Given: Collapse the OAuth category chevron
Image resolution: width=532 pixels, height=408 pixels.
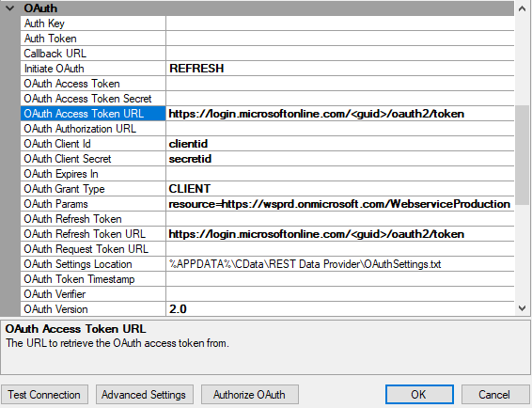Looking at the screenshot, I should tap(9, 8).
